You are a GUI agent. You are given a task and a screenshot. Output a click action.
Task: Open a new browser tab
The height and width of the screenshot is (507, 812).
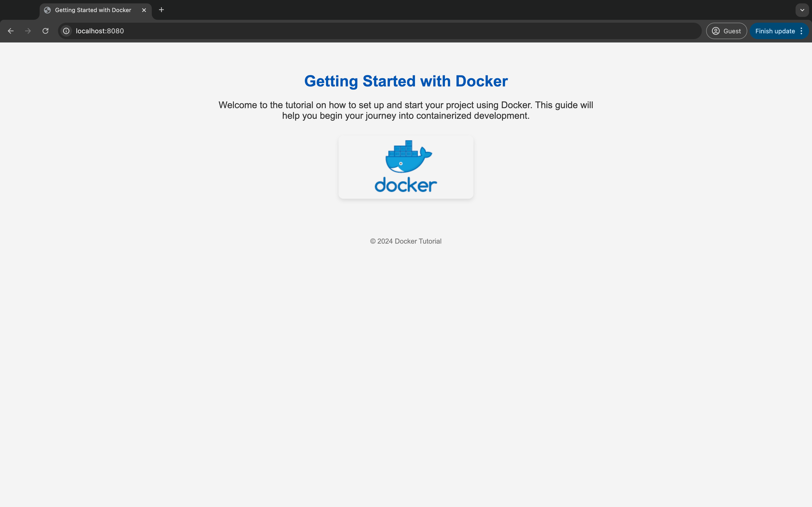click(x=161, y=10)
